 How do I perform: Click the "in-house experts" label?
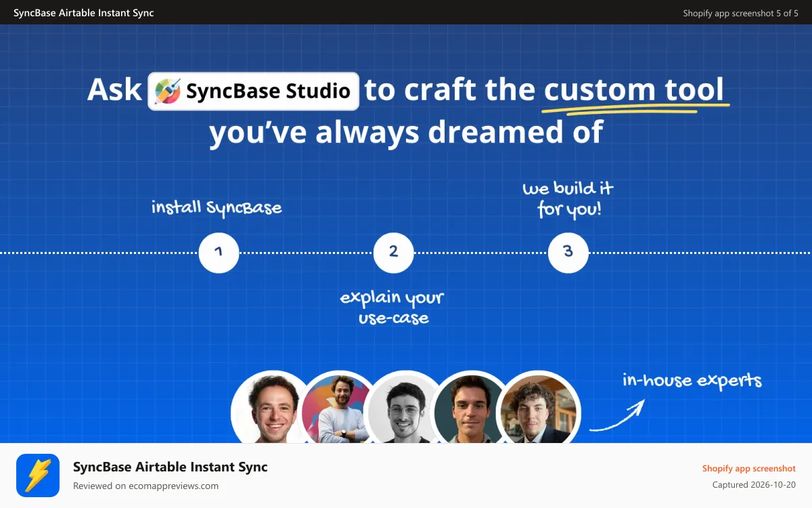tap(692, 380)
